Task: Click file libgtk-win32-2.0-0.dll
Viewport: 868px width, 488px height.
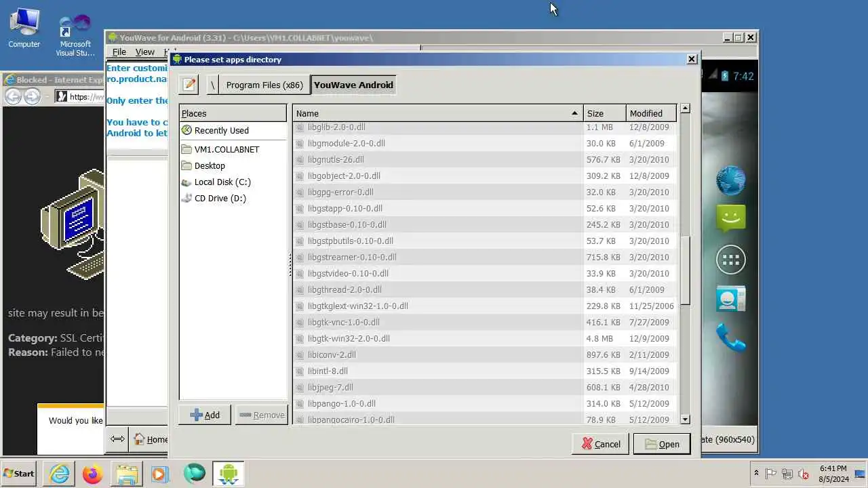Action: coord(349,338)
